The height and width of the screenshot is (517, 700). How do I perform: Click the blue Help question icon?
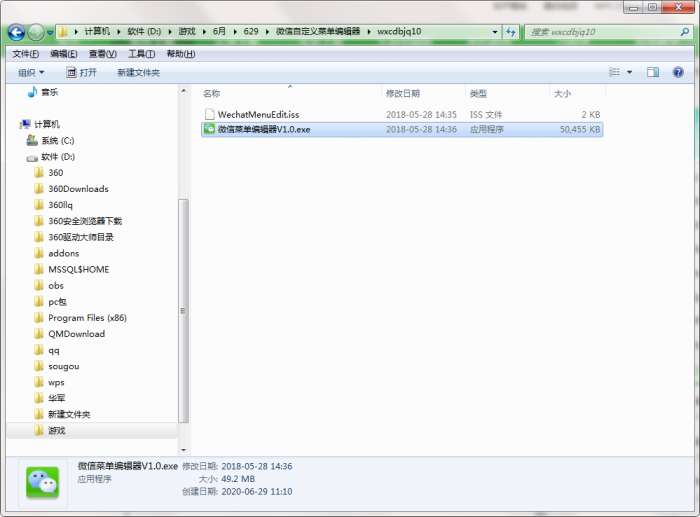tap(678, 72)
